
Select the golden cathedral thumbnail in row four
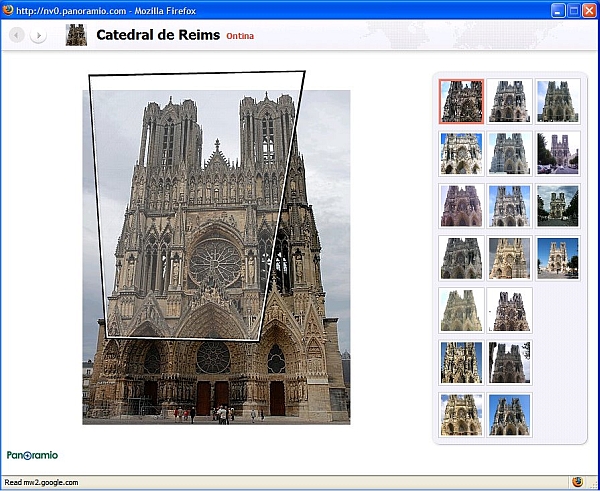[509, 258]
